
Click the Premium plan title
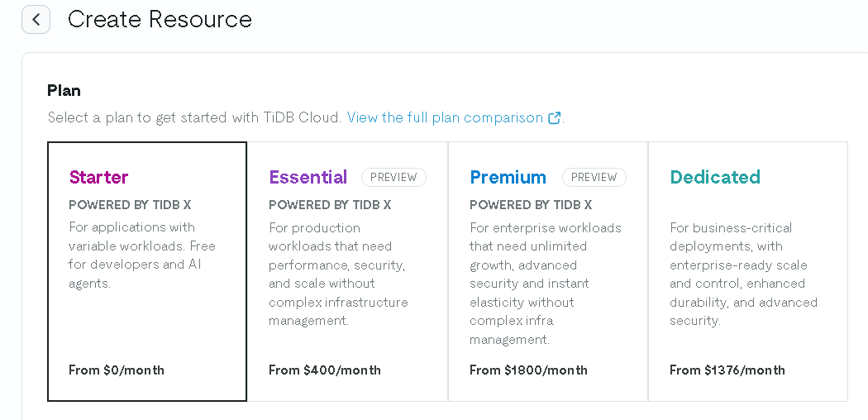508,177
